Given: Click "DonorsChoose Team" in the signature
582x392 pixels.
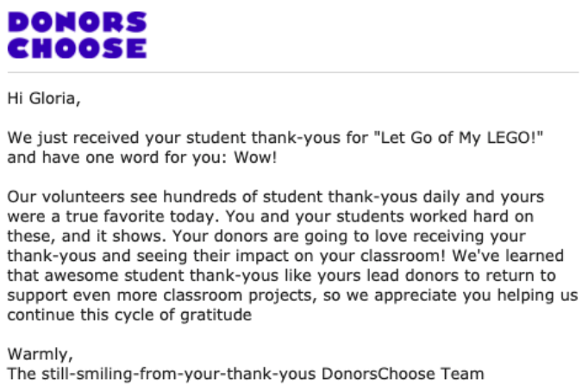Looking at the screenshot, I should (403, 374).
